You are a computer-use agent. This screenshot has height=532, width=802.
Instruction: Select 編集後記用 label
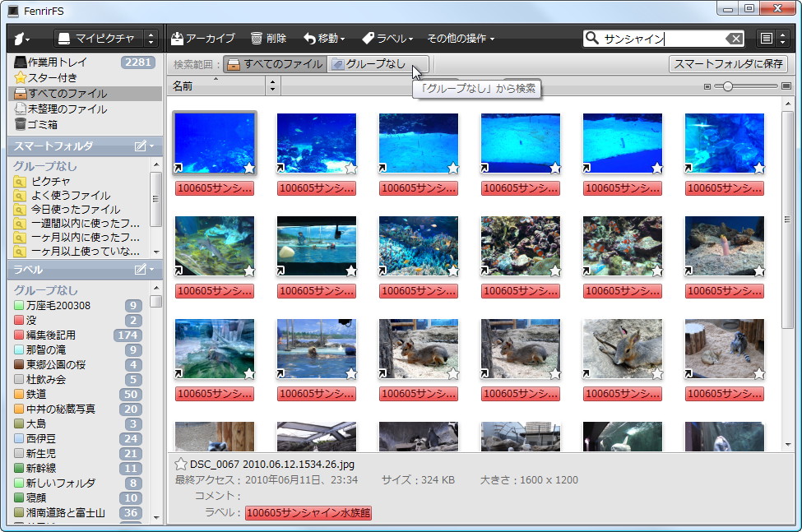[x=78, y=335]
